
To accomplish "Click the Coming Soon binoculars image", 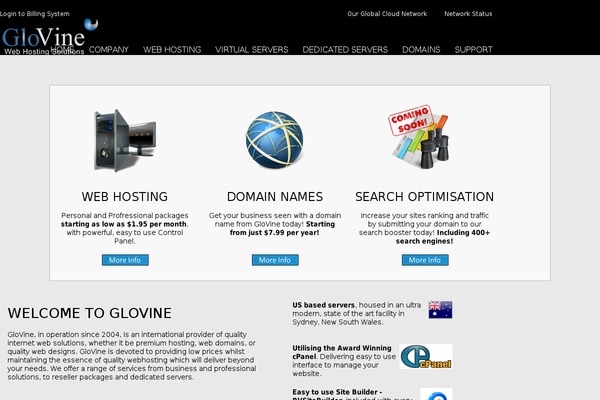I will [x=420, y=137].
